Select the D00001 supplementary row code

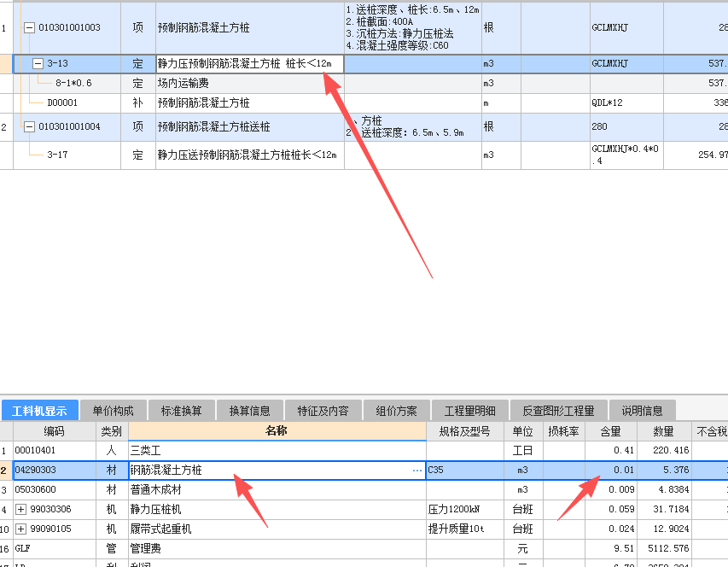tap(62, 102)
